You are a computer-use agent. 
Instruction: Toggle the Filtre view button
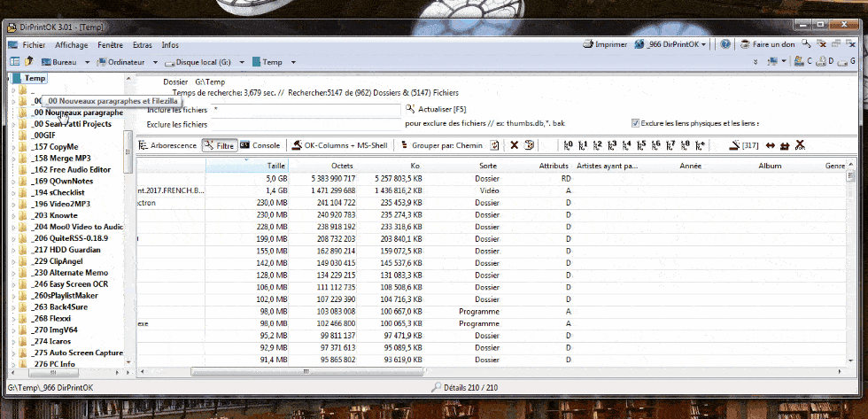(x=220, y=145)
